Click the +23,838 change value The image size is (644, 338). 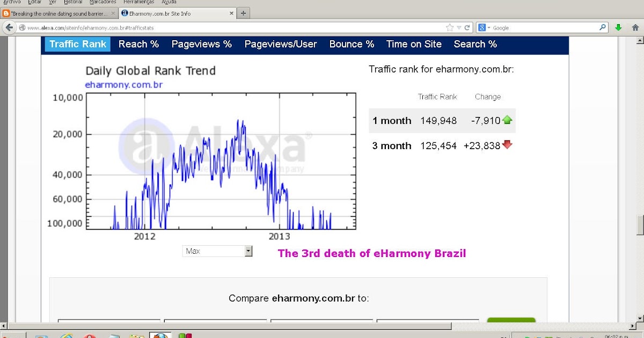click(x=482, y=145)
